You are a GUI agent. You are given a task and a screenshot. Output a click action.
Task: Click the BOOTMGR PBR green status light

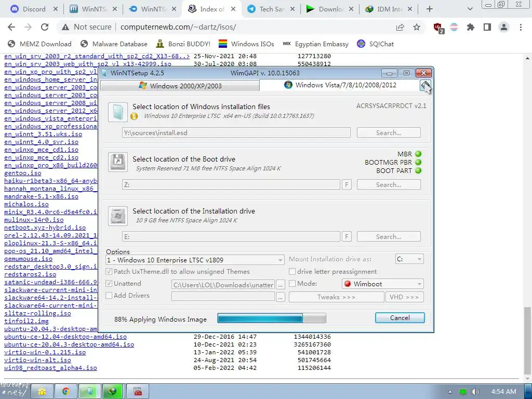[x=418, y=162]
